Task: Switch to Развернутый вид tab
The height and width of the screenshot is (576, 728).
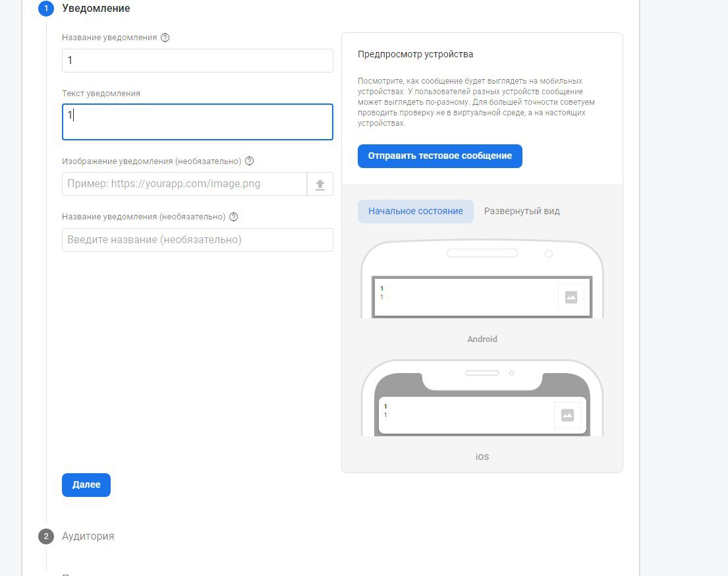Action: 522,212
